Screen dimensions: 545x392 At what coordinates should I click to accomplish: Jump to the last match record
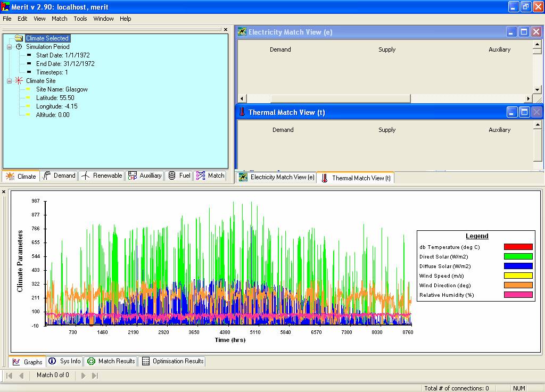click(95, 376)
